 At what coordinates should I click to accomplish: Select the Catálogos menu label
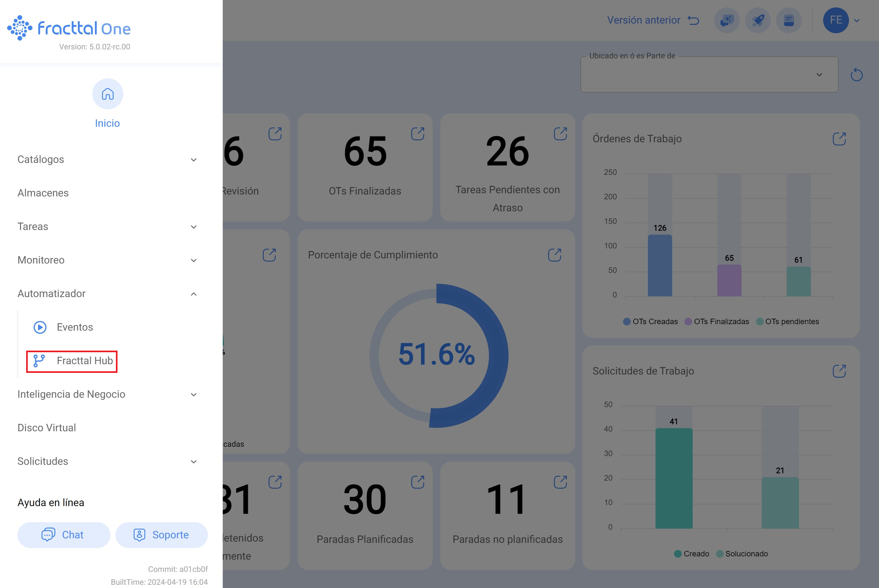[x=41, y=159]
